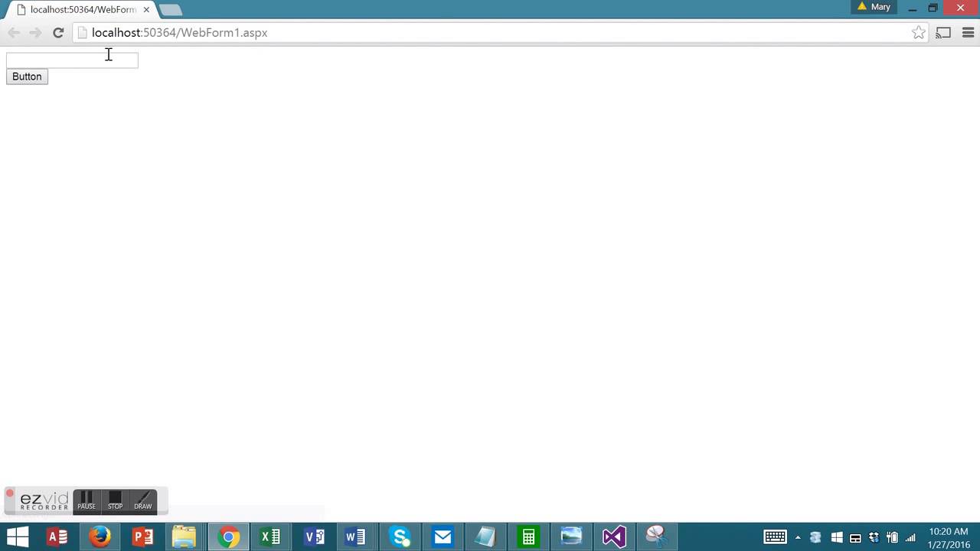The width and height of the screenshot is (980, 551).
Task: Click the cast screen icon
Action: click(943, 33)
